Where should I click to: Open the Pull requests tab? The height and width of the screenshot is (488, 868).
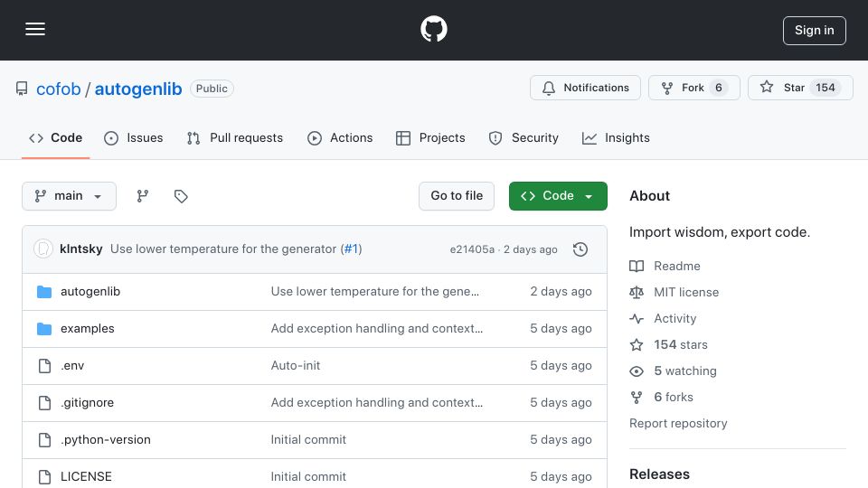pyautogui.click(x=235, y=137)
